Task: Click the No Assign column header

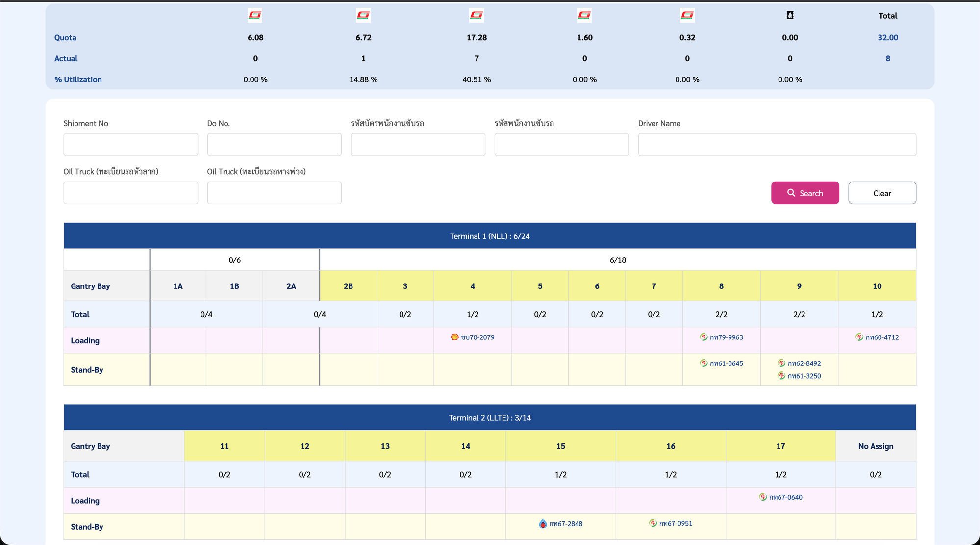Action: pyautogui.click(x=876, y=446)
